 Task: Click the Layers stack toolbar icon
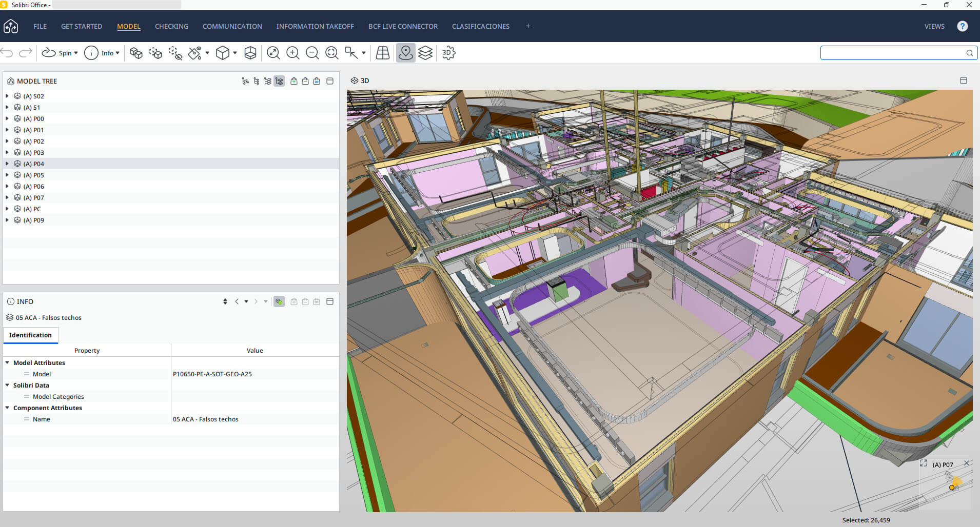pos(425,53)
